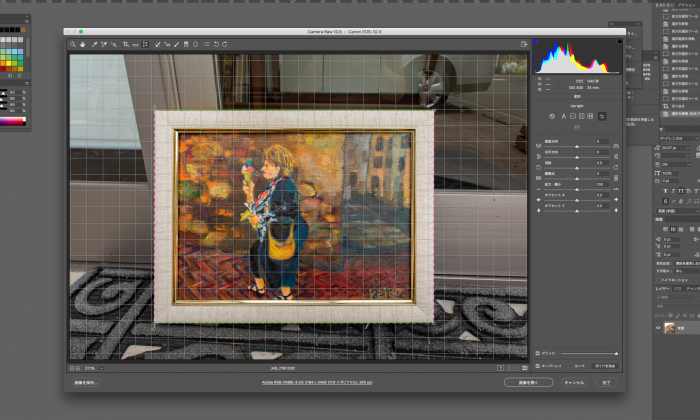This screenshot has width=700, height=420.
Task: Select the Straighten tool
Action: point(135,44)
